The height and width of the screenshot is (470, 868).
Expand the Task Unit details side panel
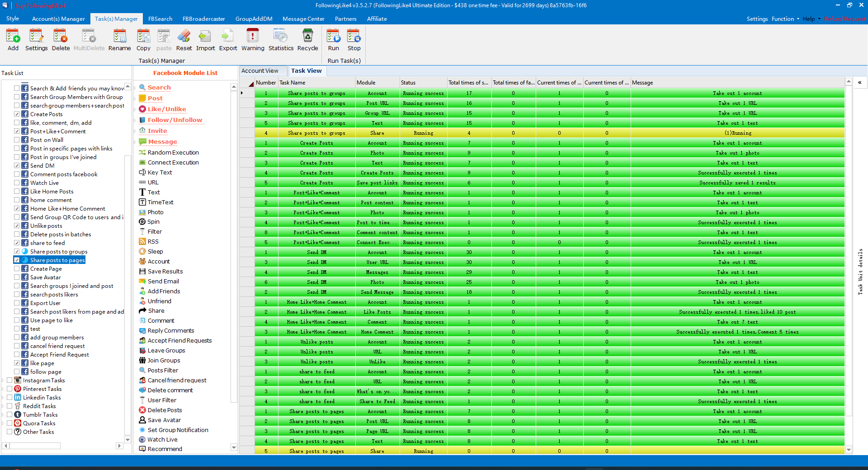pos(860,83)
